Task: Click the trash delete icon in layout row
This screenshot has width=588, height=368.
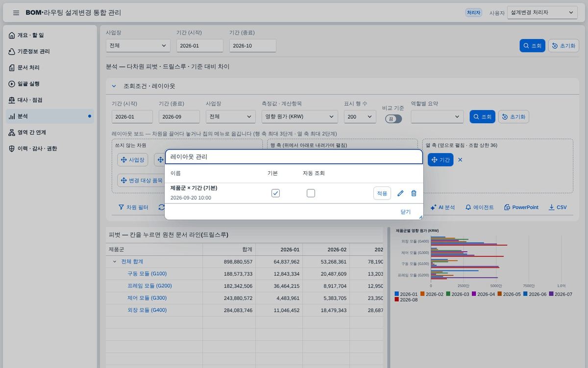Action: click(x=414, y=193)
